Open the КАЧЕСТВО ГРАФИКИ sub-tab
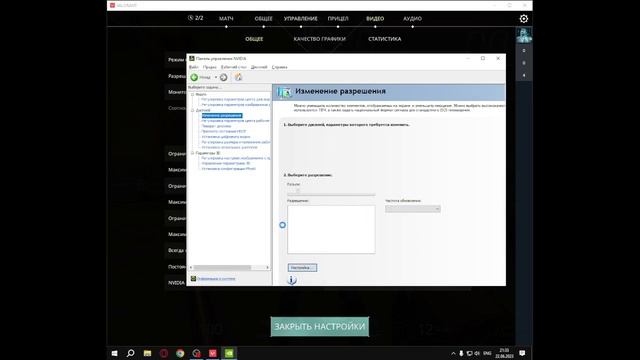This screenshot has width=640, height=360. (320, 39)
